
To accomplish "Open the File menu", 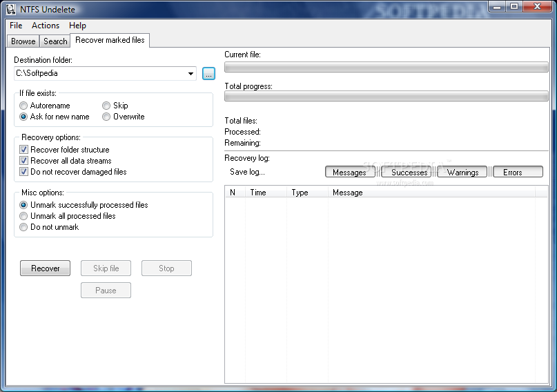I will tap(16, 26).
